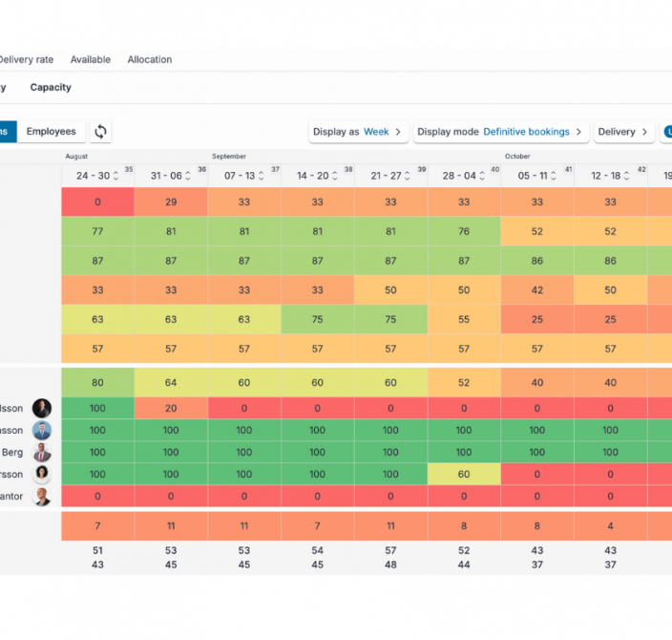Switch to the Employees tab

51,131
